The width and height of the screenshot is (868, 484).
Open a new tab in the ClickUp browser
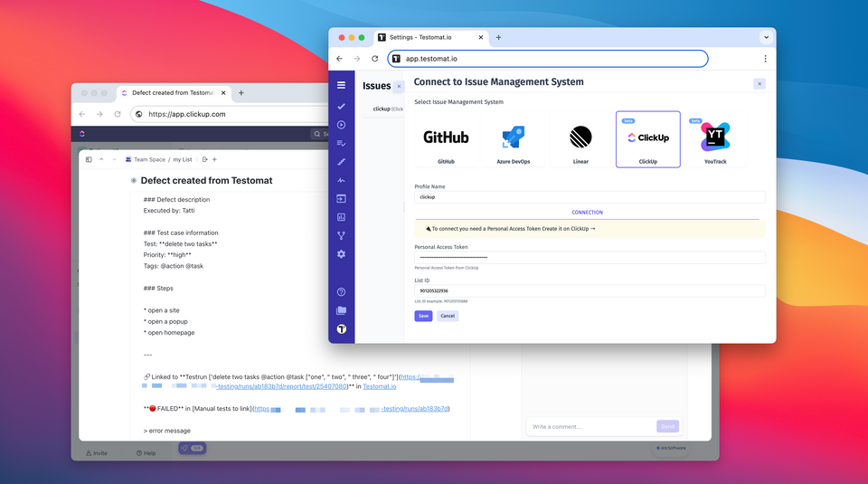[241, 93]
